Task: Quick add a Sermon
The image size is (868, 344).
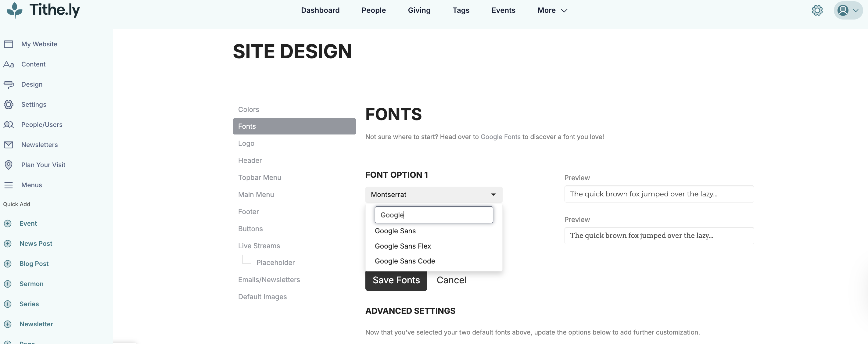Action: (x=31, y=284)
